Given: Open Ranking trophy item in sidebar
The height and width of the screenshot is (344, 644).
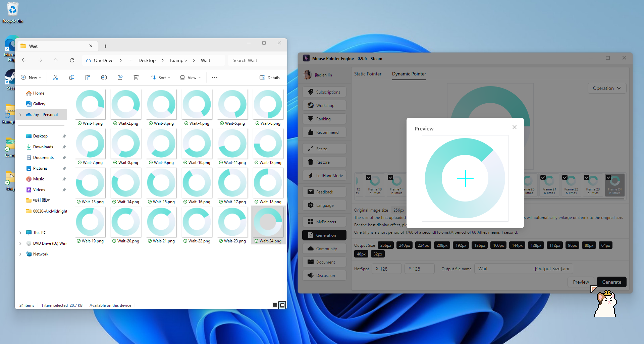Looking at the screenshot, I should tap(324, 119).
